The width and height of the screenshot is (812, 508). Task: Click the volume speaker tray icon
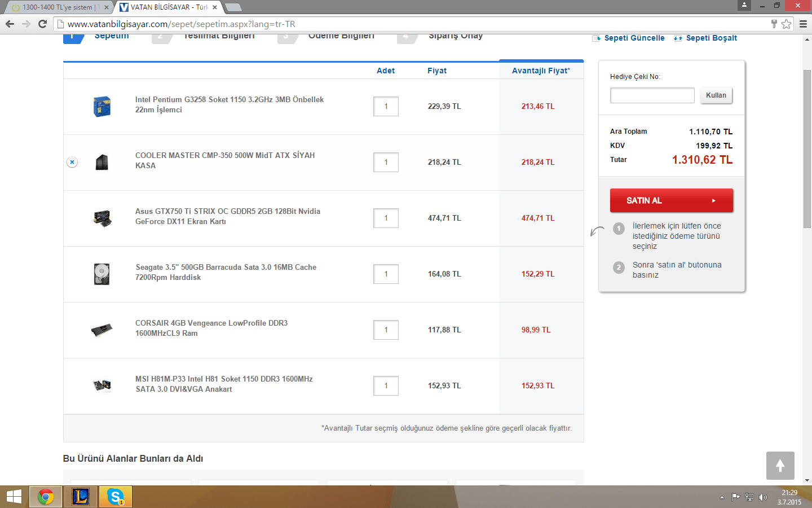tap(763, 497)
